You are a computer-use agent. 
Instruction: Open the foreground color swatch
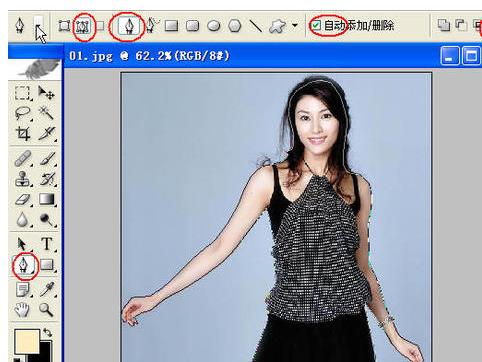27,341
